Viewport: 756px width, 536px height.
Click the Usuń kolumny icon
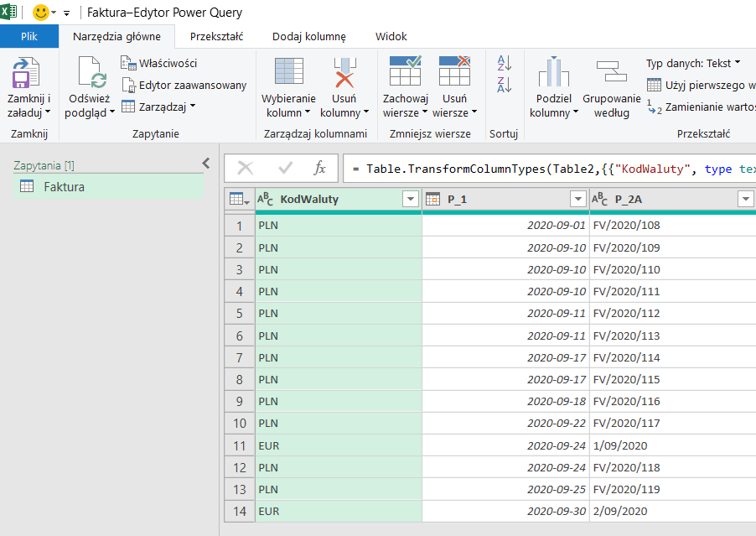[x=344, y=75]
